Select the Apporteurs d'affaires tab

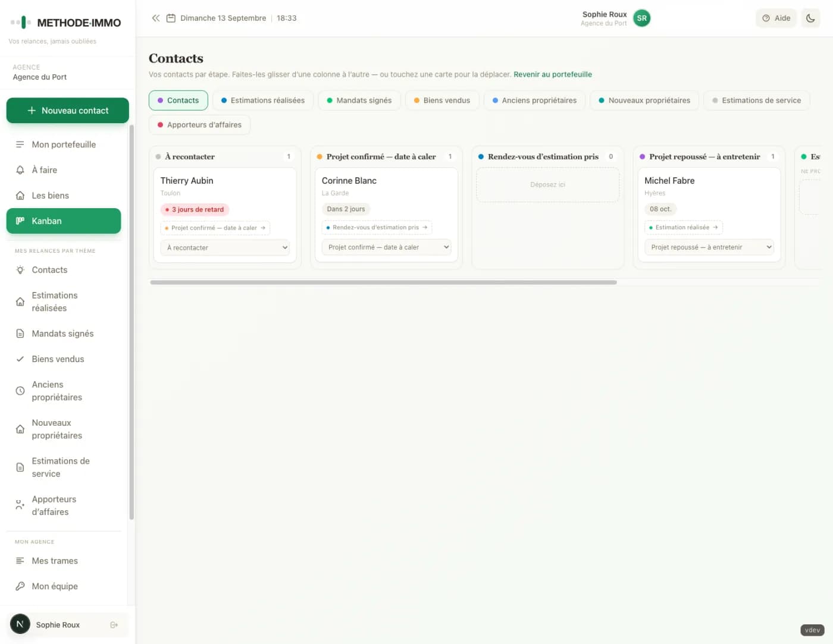point(199,125)
